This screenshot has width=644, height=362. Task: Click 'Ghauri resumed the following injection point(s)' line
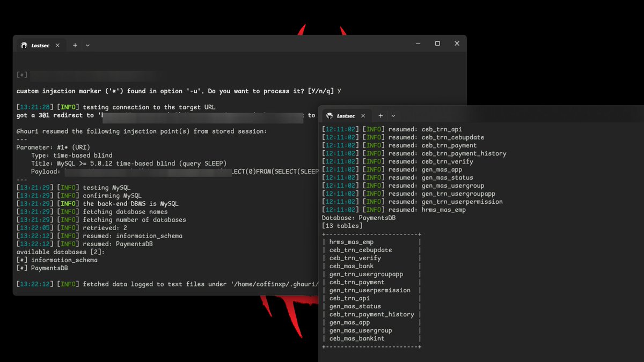(142, 131)
